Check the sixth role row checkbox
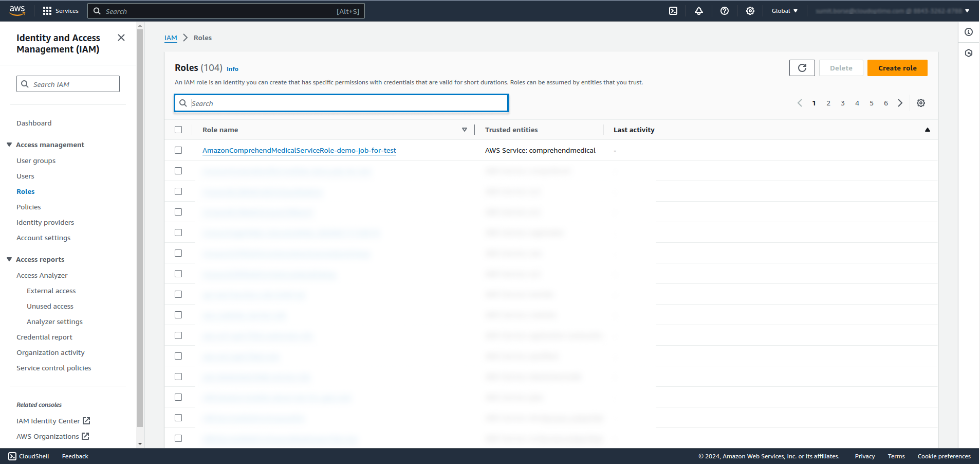The height and width of the screenshot is (464, 980). tap(178, 253)
